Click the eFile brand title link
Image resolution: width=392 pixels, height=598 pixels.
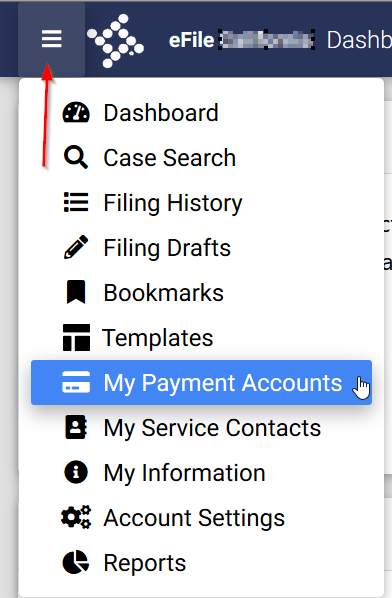(x=242, y=40)
